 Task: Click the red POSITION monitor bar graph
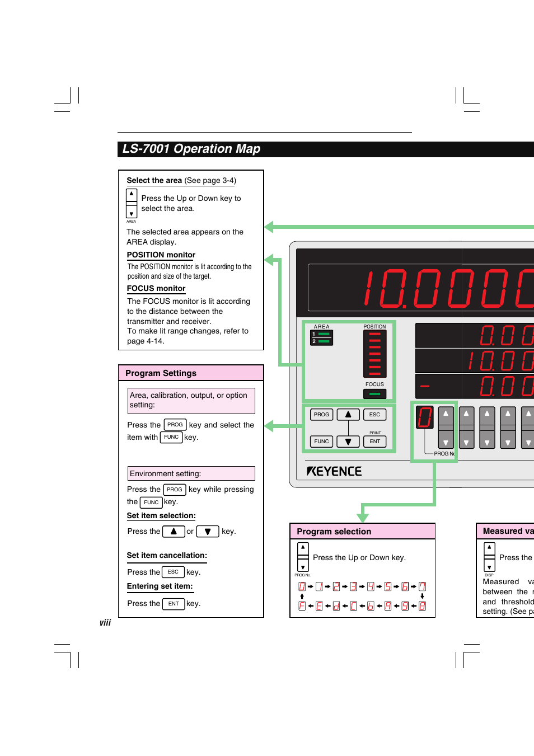[374, 354]
